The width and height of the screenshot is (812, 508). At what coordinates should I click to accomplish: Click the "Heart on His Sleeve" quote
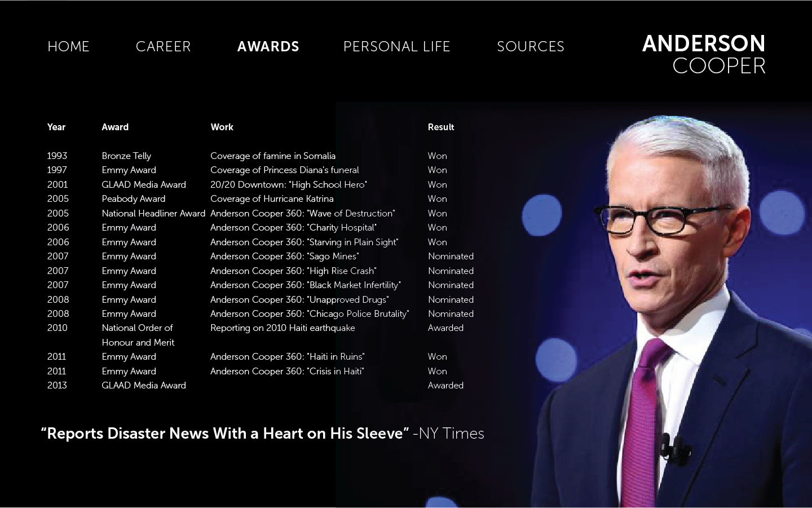[x=225, y=433]
